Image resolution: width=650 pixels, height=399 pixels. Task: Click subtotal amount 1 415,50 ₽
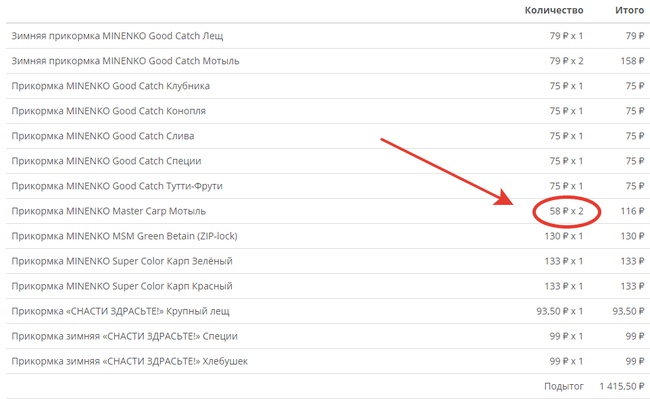tap(622, 386)
